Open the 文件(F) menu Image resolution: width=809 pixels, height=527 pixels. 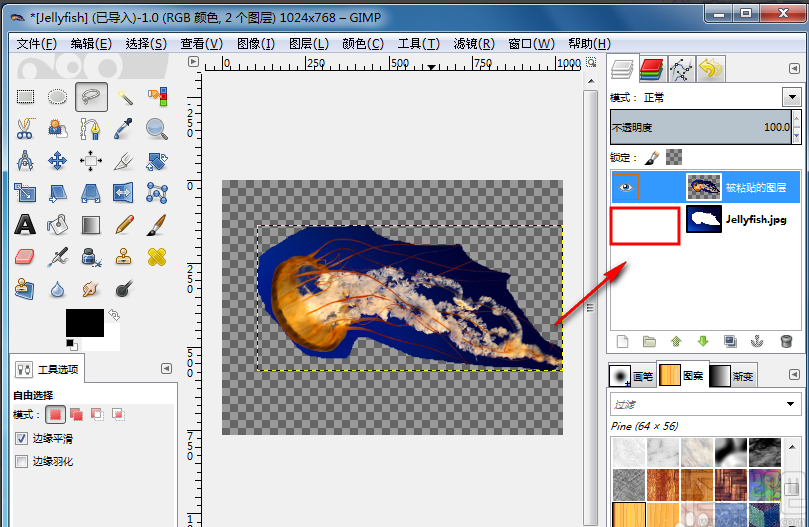coord(36,44)
